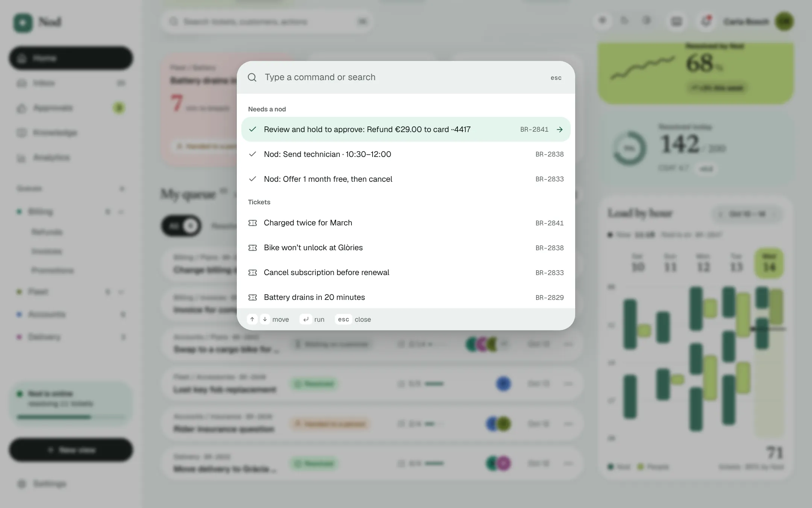Click the BR-2829 ticket ID

(x=550, y=298)
